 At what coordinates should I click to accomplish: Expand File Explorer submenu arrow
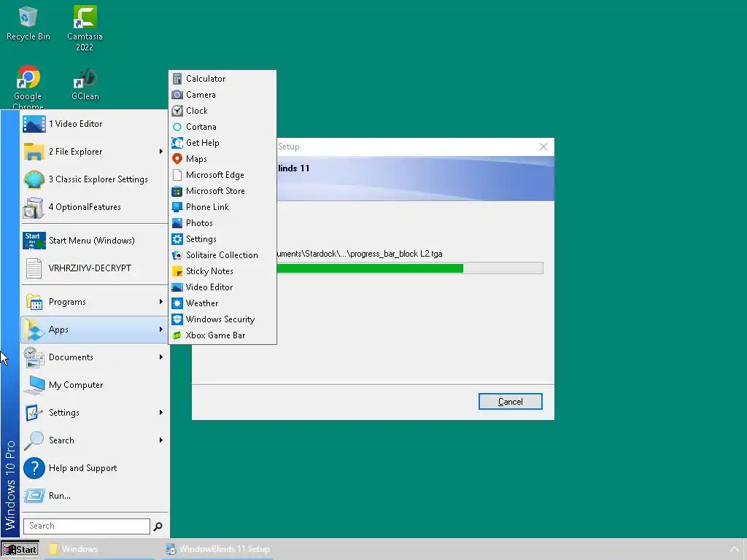coord(161,152)
